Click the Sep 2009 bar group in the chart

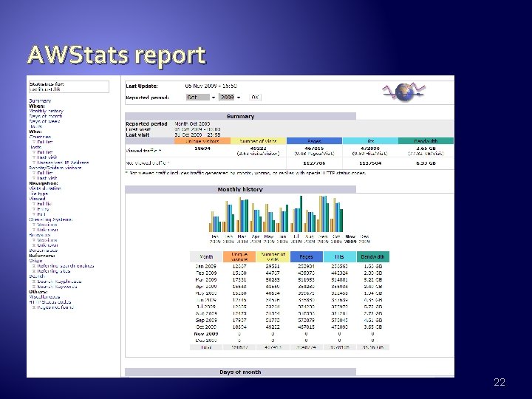[x=324, y=214]
